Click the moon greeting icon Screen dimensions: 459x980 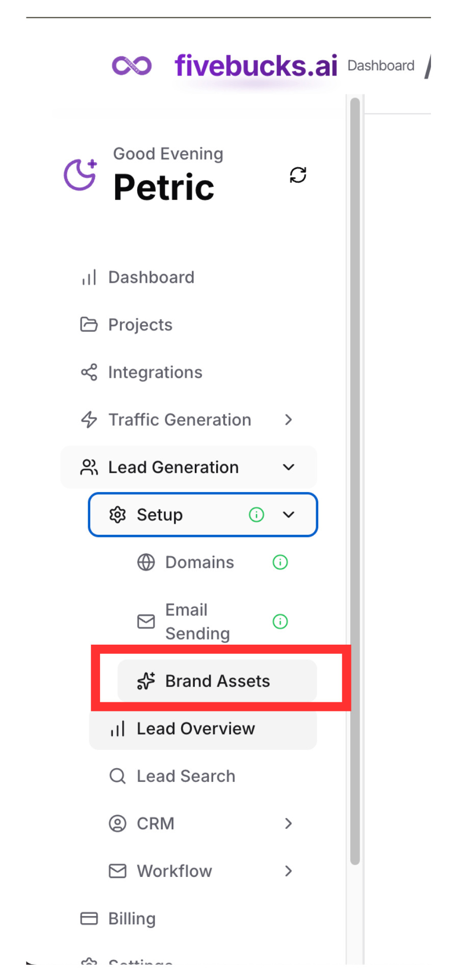80,175
